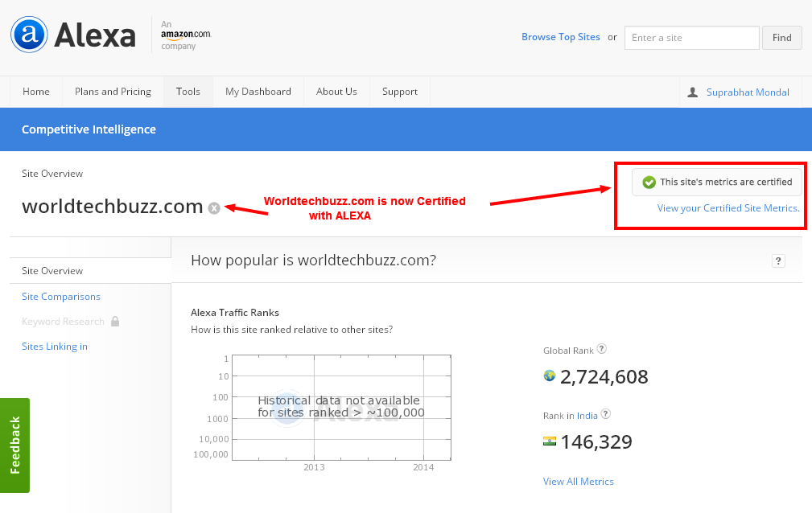The width and height of the screenshot is (812, 513).
Task: Open the View All Metrics link
Action: [x=579, y=482]
